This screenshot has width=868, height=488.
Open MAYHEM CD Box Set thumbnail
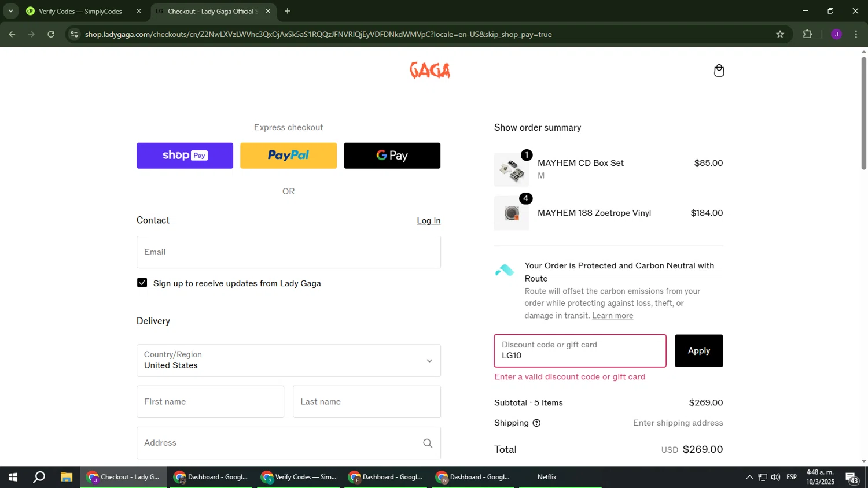pyautogui.click(x=512, y=170)
